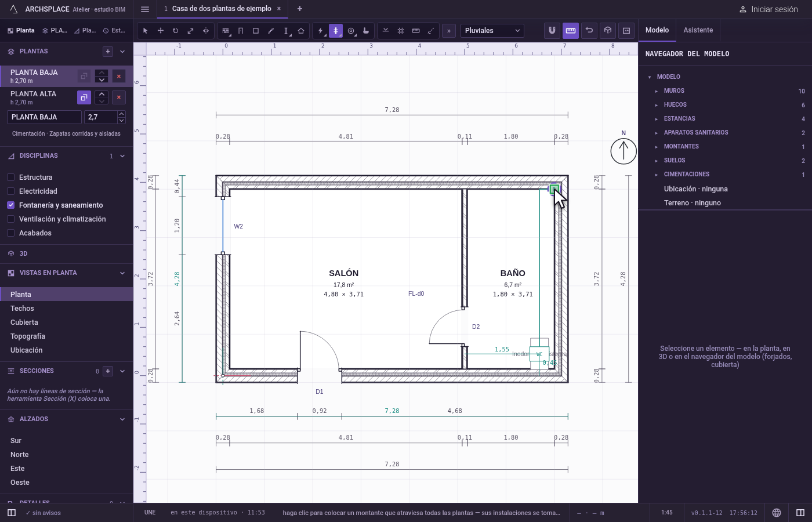Open the 3D cube view icon
Screen dimensions: 812x522
[x=608, y=30]
